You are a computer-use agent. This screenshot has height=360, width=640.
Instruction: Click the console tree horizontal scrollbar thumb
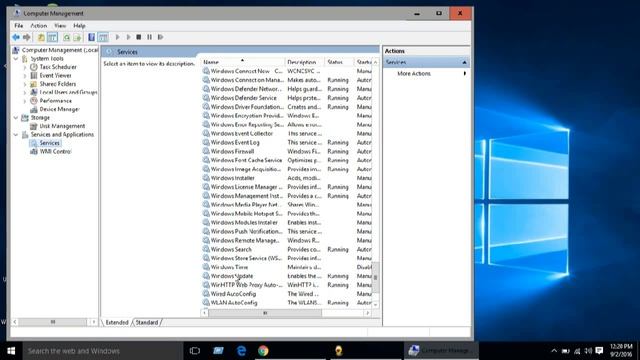[53, 322]
